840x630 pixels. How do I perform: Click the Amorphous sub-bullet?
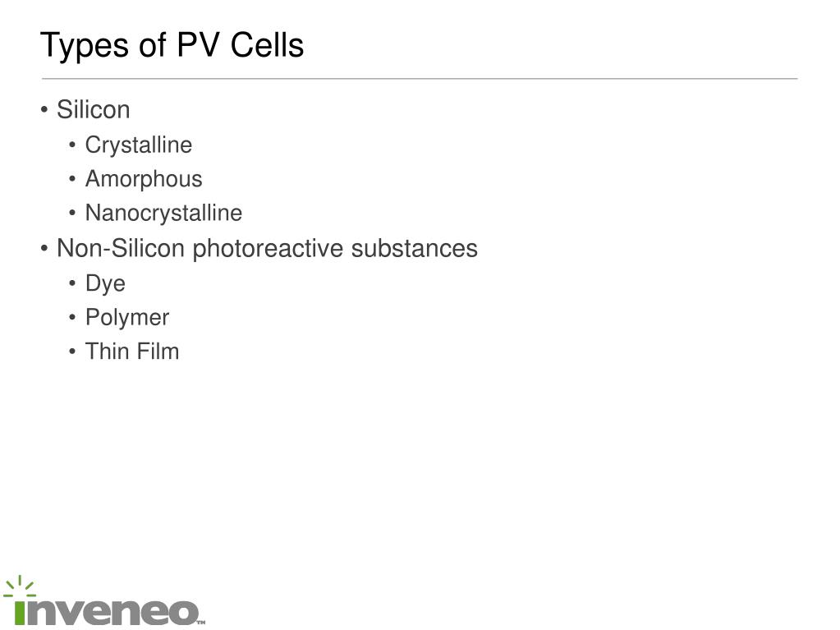point(144,179)
